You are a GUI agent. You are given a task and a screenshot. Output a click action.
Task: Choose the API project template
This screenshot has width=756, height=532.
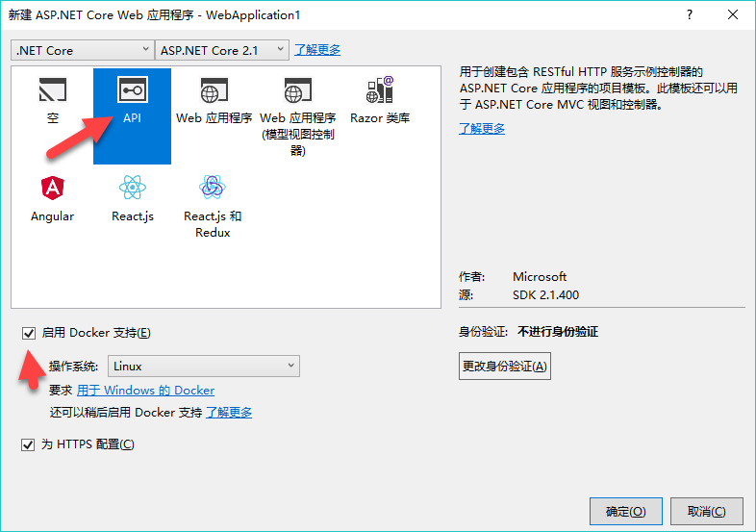132,115
